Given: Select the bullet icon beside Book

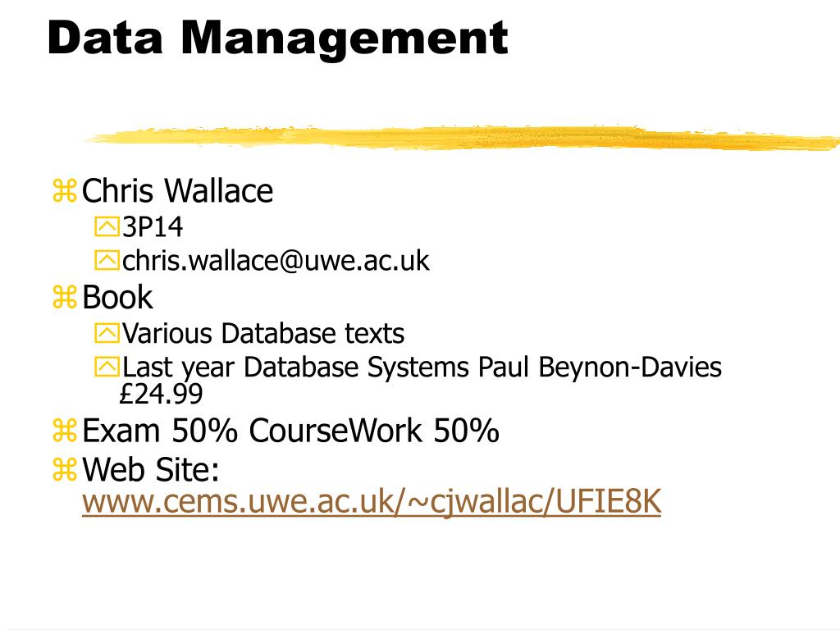Looking at the screenshot, I should click(65, 297).
